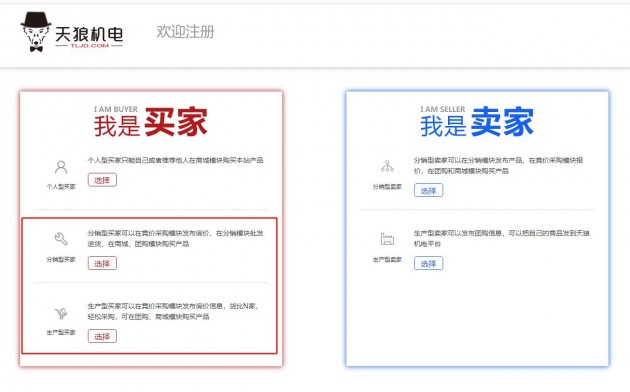Choose the 生产型卖家 选择 button
The image size is (630, 392).
pyautogui.click(x=429, y=263)
